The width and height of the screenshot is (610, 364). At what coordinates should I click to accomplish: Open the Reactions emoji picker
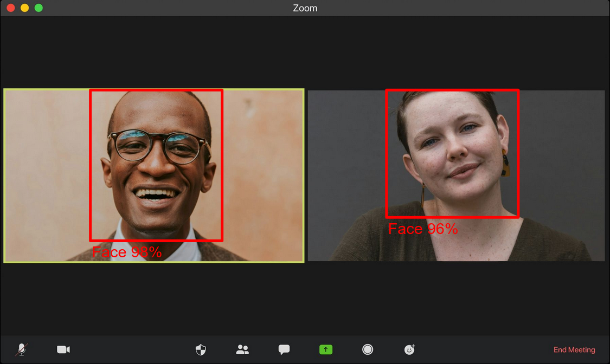click(409, 349)
